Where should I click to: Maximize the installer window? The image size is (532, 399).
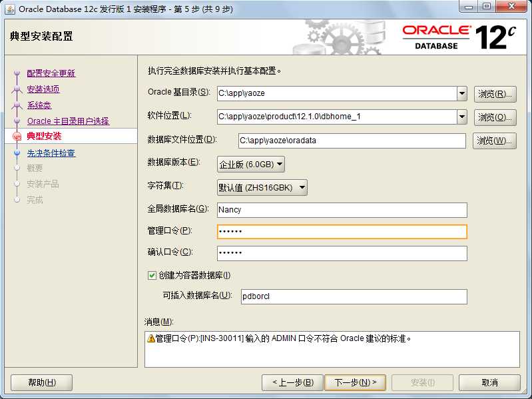click(x=487, y=6)
